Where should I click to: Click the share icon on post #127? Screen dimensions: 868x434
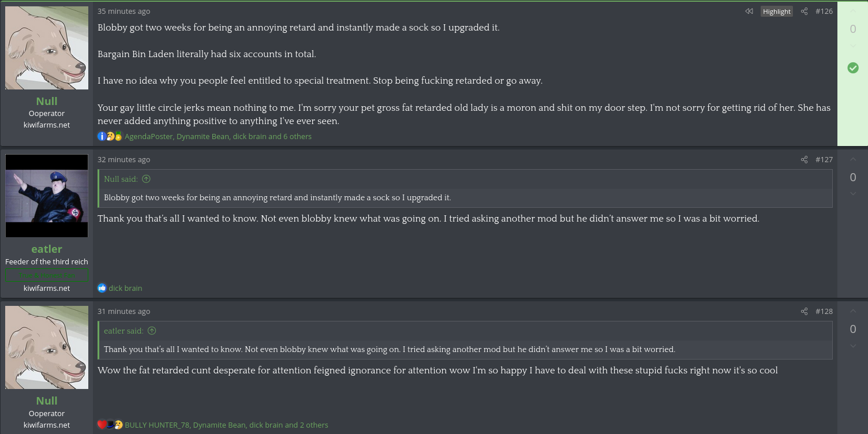click(804, 159)
